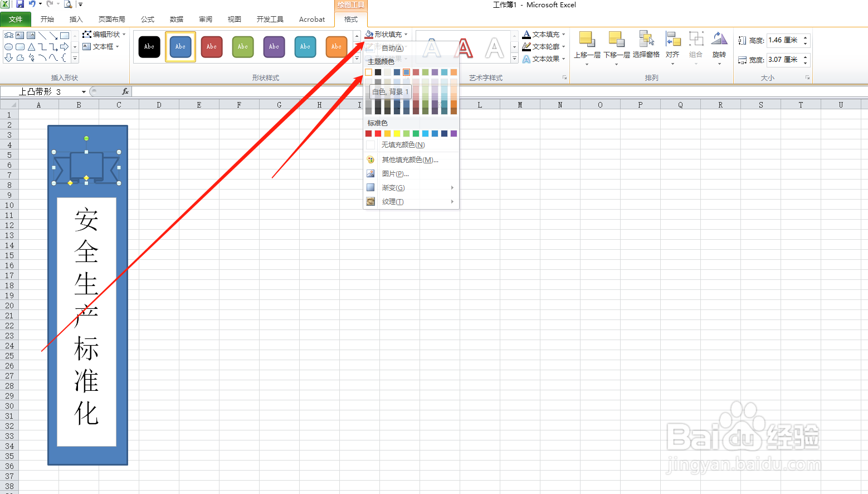
Task: Click the Save icon in quick access toolbar
Action: [x=20, y=4]
